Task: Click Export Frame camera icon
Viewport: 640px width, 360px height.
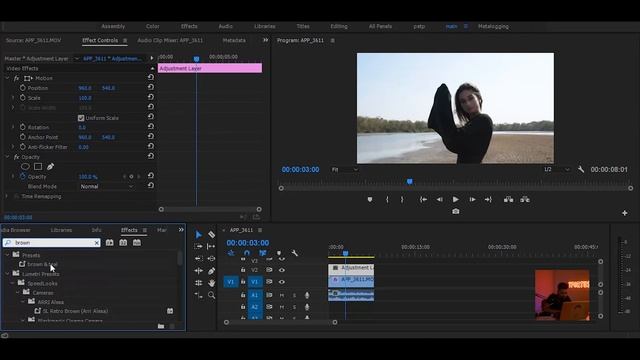Action: (456, 211)
